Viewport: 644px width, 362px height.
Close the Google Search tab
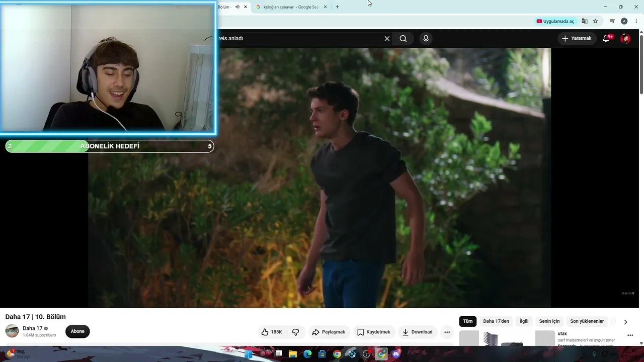pos(325,7)
